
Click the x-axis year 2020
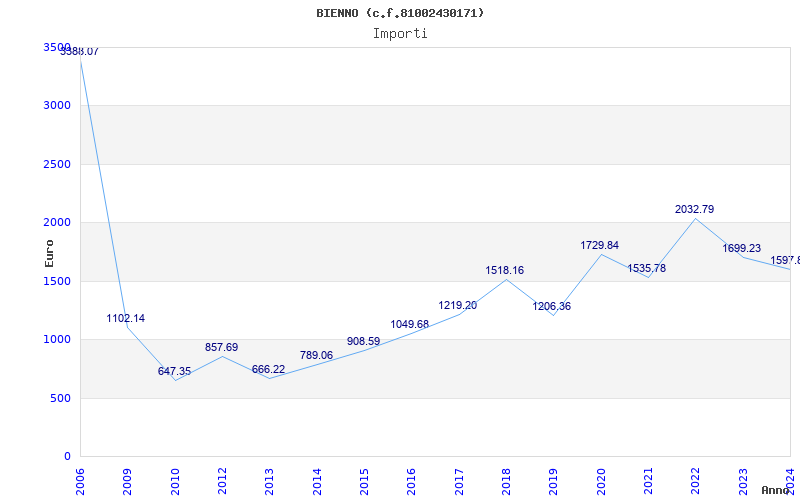coord(601,482)
